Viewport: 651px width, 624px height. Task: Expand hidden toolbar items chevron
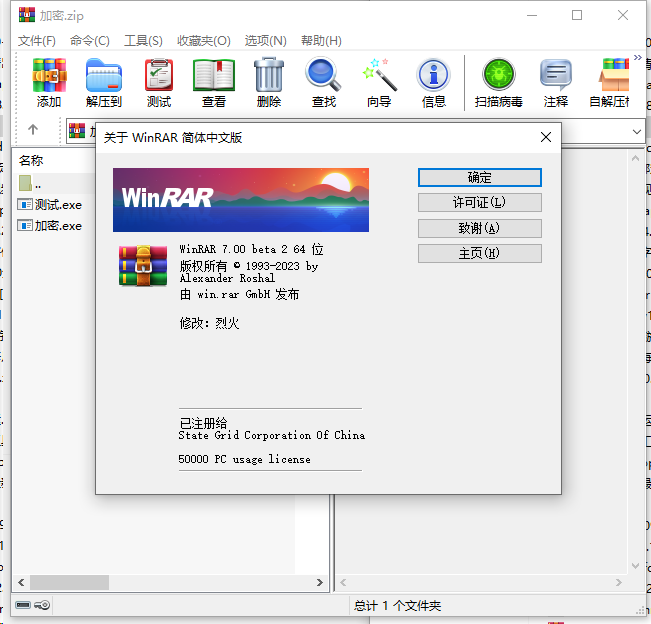click(x=637, y=57)
